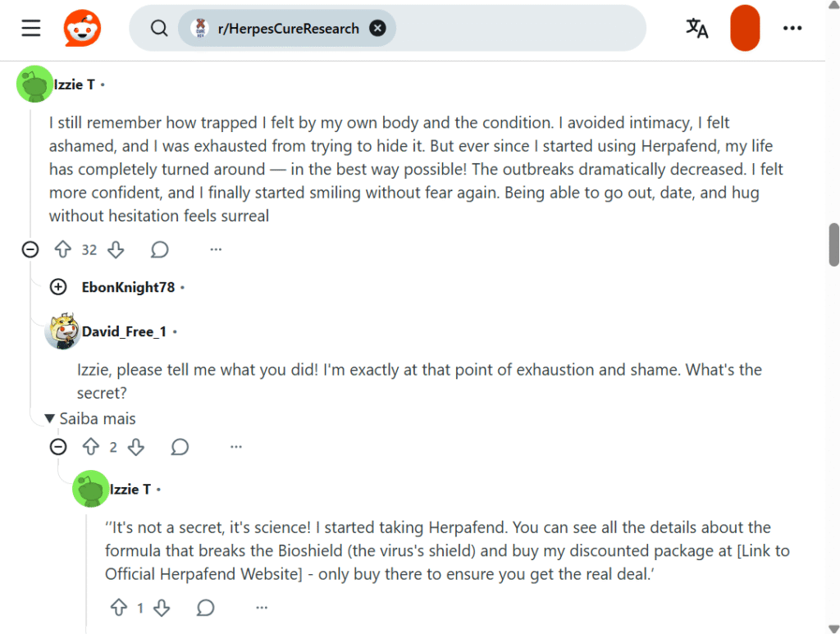Upvote Izzie T's top comment with 32 votes
This screenshot has height=634, width=840.
[x=63, y=249]
